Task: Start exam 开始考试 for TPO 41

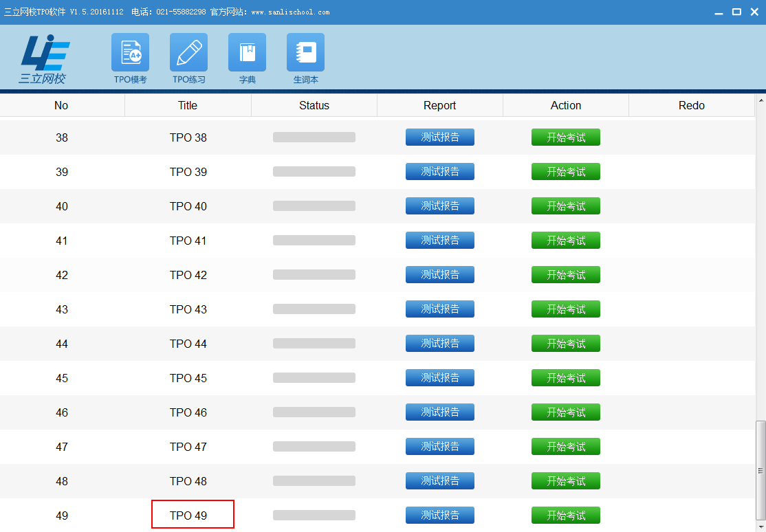Action: coord(566,241)
